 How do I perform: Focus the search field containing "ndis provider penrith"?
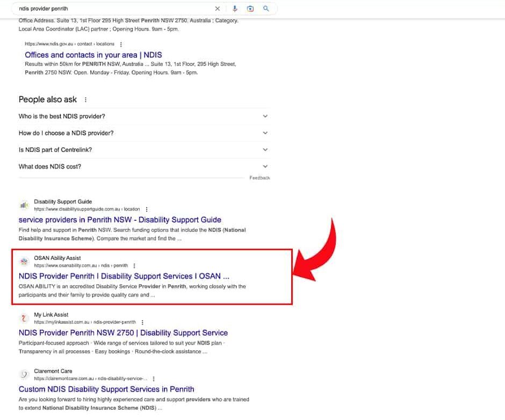tap(113, 9)
